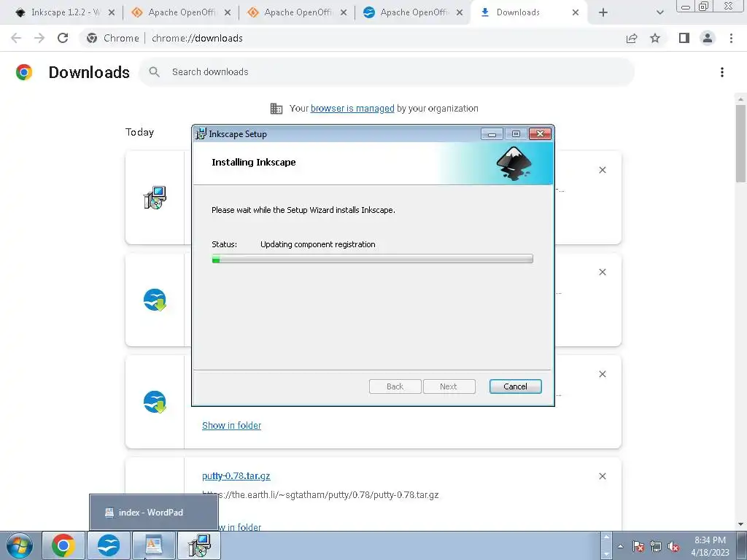The height and width of the screenshot is (560, 747).
Task: Click the Back button in Inkscape Setup
Action: click(x=395, y=386)
